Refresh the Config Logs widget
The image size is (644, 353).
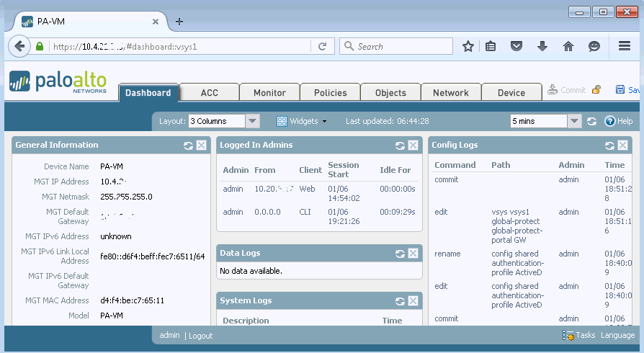[x=609, y=146]
